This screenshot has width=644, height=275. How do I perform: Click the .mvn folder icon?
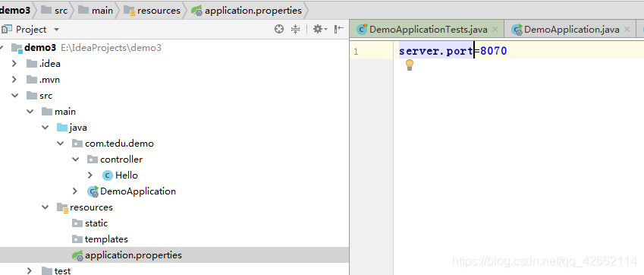pyautogui.click(x=32, y=80)
